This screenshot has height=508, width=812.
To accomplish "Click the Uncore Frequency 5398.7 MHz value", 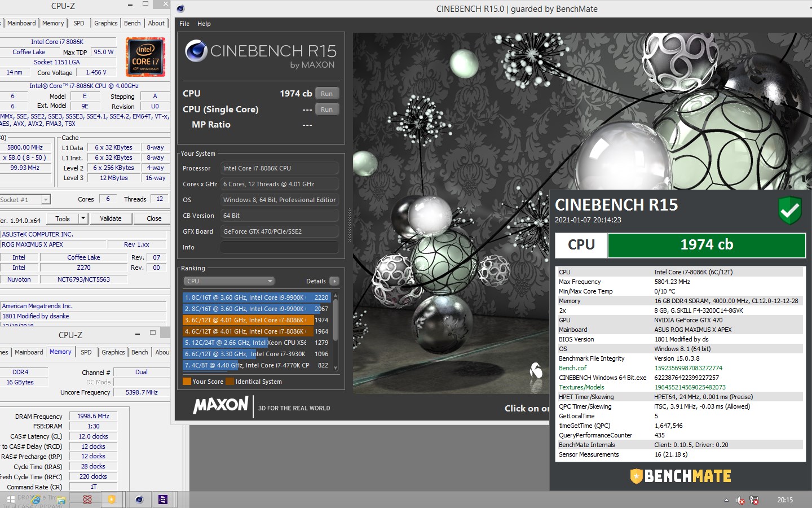I will coord(142,393).
